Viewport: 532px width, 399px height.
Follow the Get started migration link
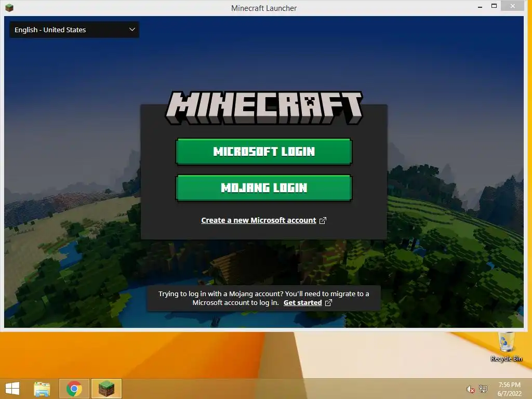(303, 303)
